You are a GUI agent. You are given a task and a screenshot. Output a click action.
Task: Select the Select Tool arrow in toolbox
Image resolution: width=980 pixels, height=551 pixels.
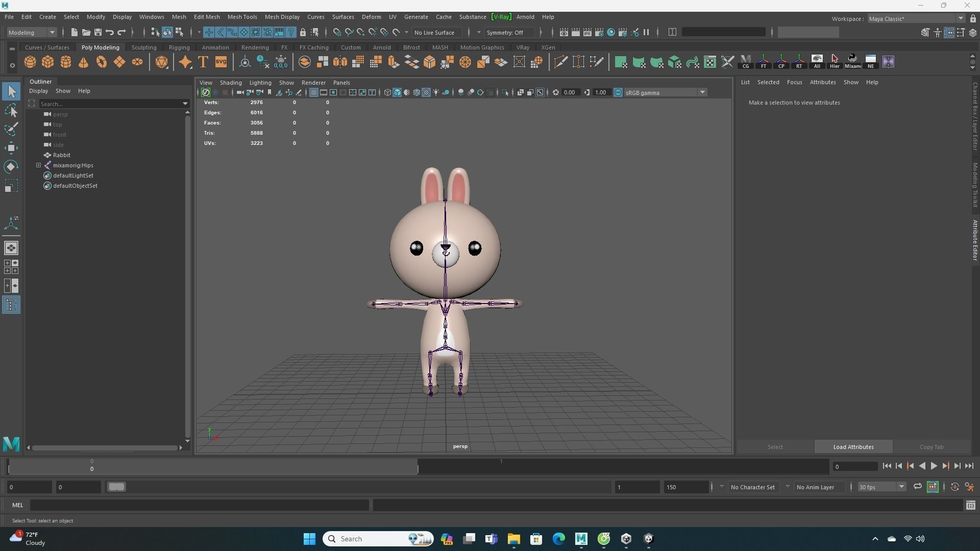11,92
